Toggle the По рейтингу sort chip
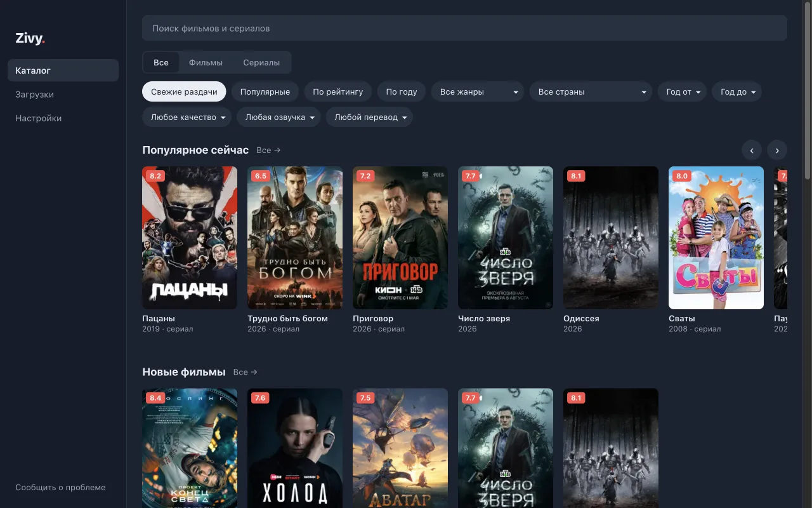Viewport: 812px width, 508px height. (x=338, y=91)
